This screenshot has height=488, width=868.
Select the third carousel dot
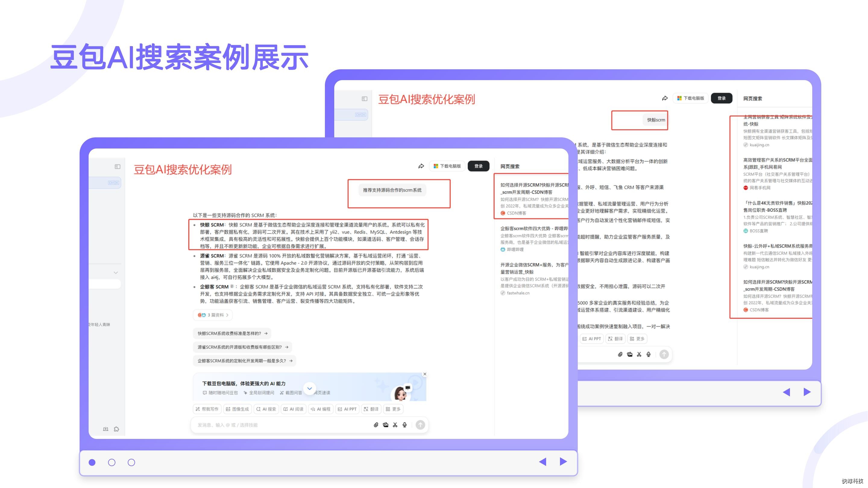131,462
